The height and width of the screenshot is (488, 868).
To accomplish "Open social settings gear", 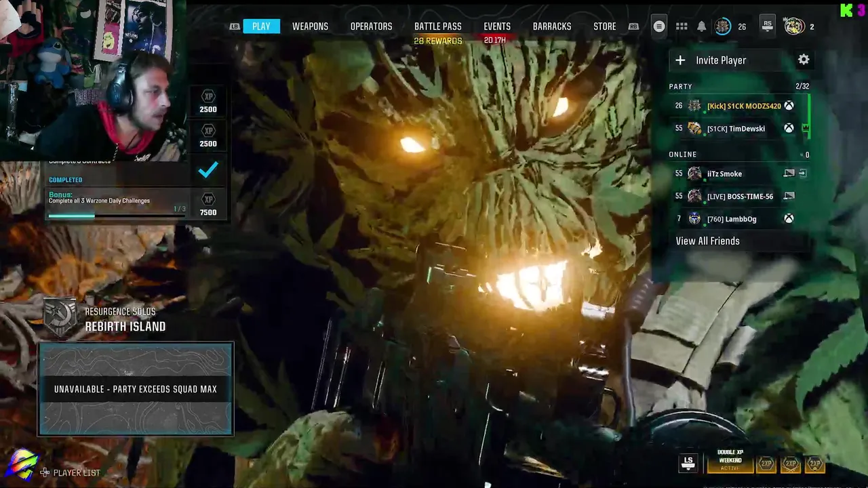I will pyautogui.click(x=804, y=60).
